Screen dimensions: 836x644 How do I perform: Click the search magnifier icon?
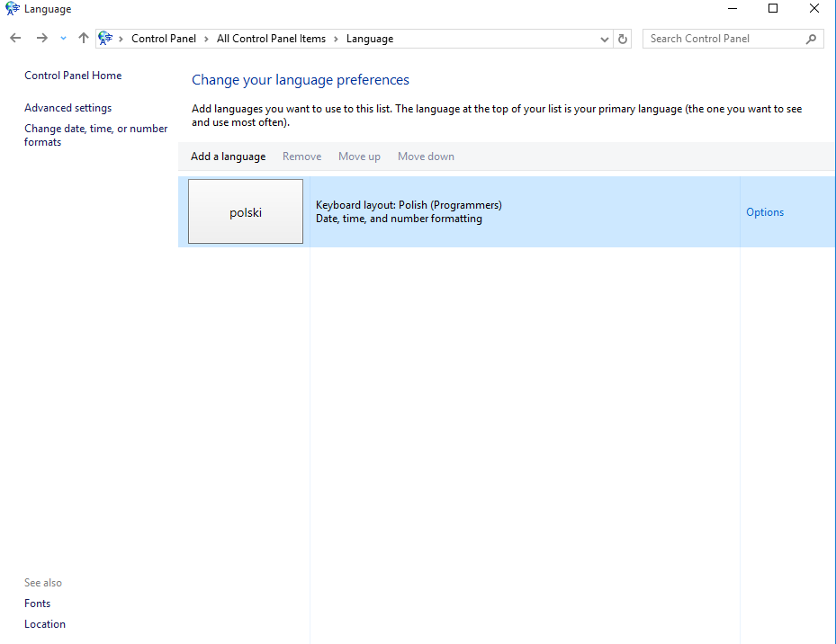tap(811, 39)
